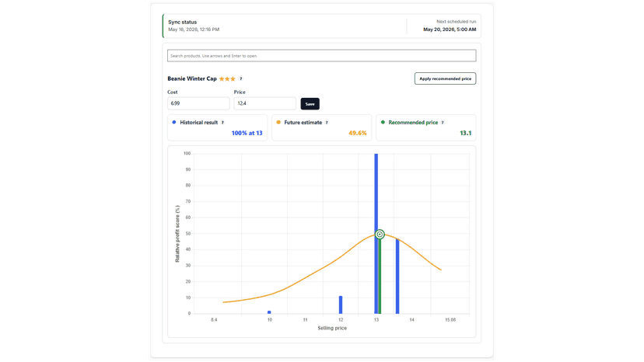Click the 'Historical result' label
The image size is (644, 362).
pos(199,122)
